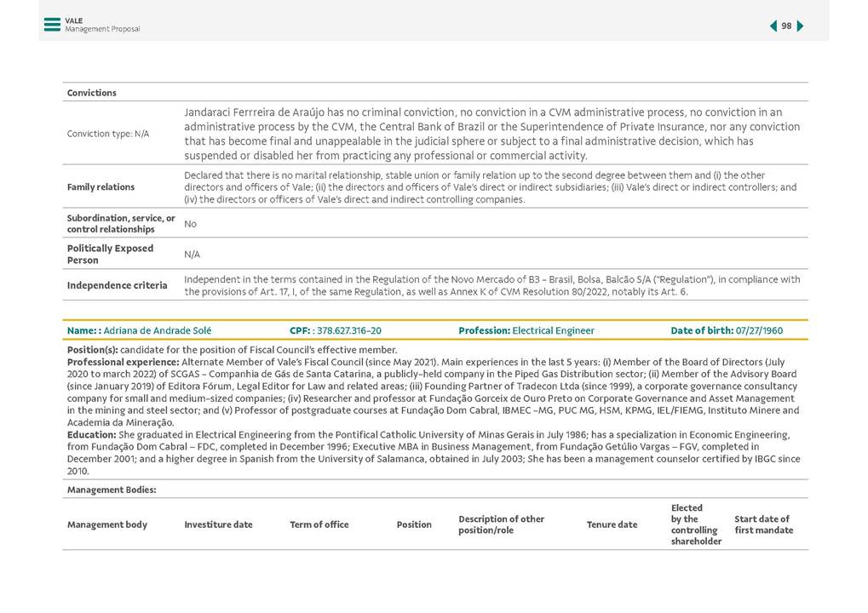Select the Politically Exposed Person label
The width and height of the screenshot is (868, 613).
110,254
